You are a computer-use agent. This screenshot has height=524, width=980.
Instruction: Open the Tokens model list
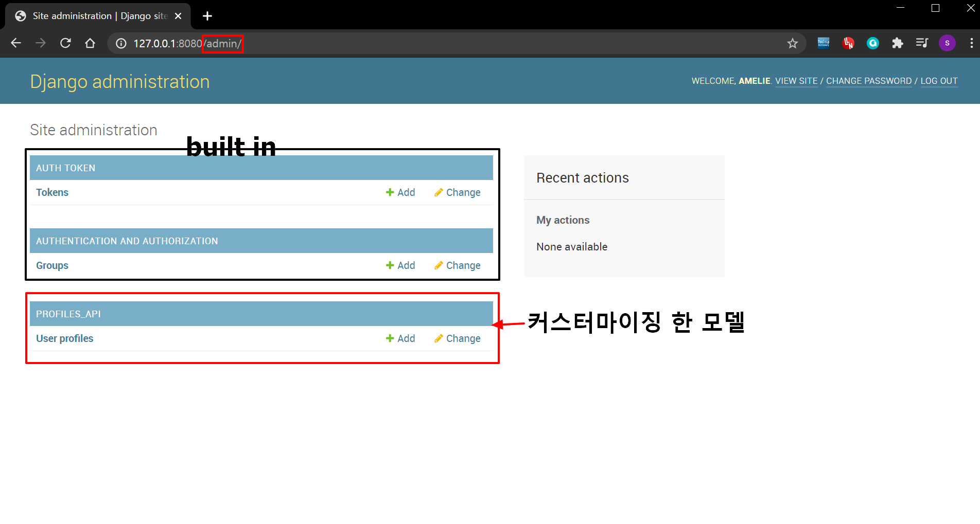tap(52, 192)
